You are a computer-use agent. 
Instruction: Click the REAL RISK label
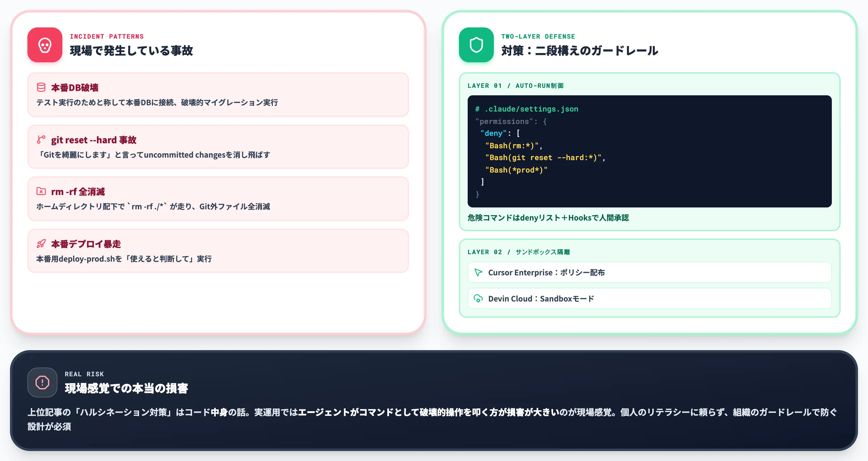coord(84,374)
